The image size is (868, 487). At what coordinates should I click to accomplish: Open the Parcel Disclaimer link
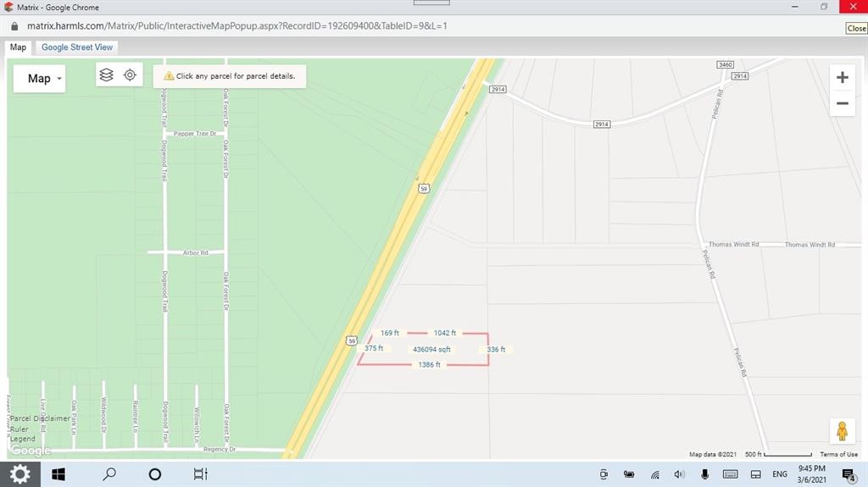40,418
